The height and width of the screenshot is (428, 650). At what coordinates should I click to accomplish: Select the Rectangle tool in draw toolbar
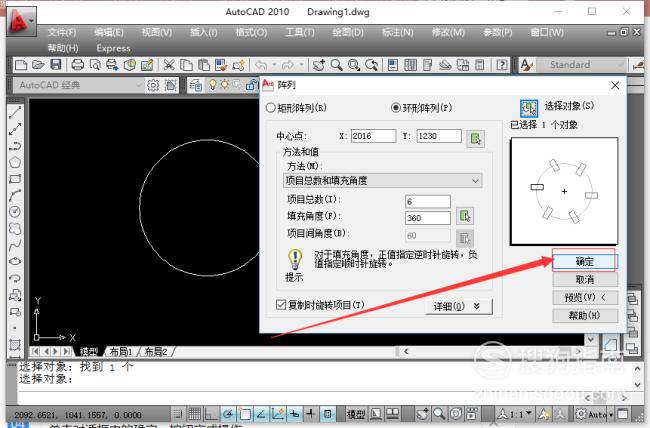point(15,179)
